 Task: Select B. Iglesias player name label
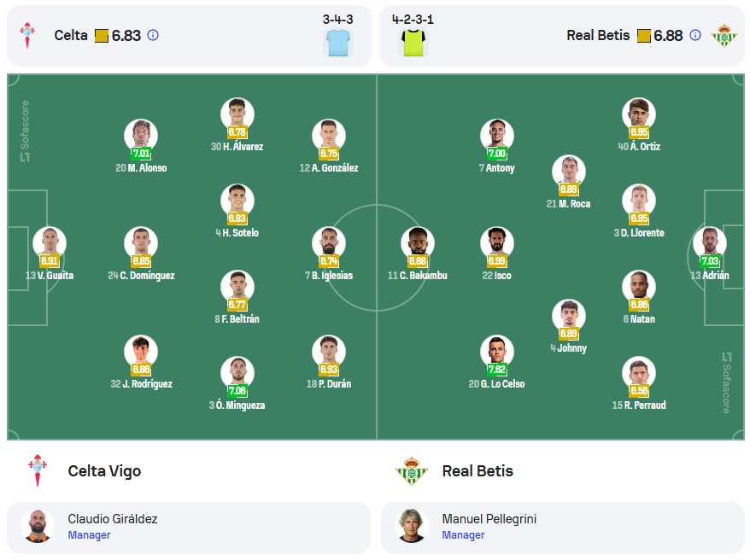tap(329, 276)
